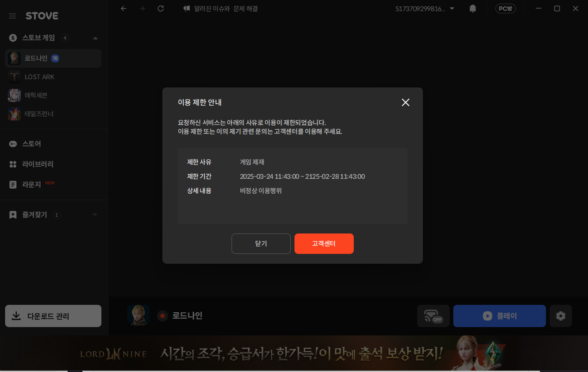Click the megaphone icon in top bar
The height and width of the screenshot is (372, 588).
point(187,8)
